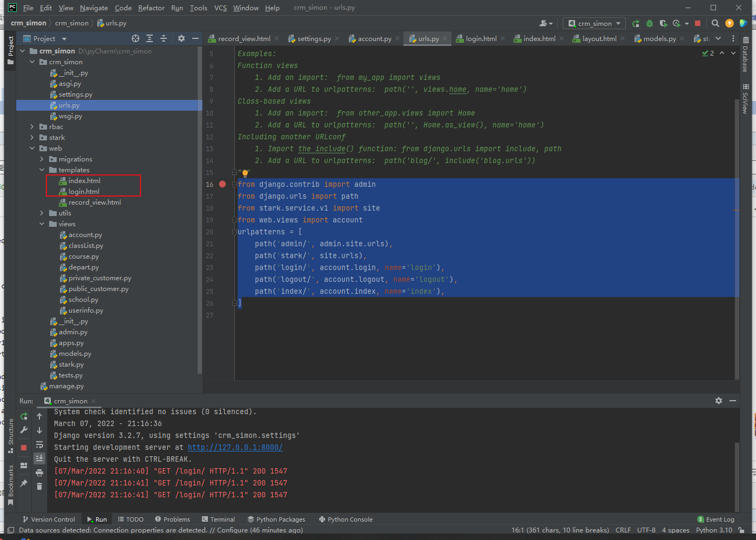Remove the breakpoint on line 16
Image resolution: width=756 pixels, height=540 pixels.
[222, 184]
